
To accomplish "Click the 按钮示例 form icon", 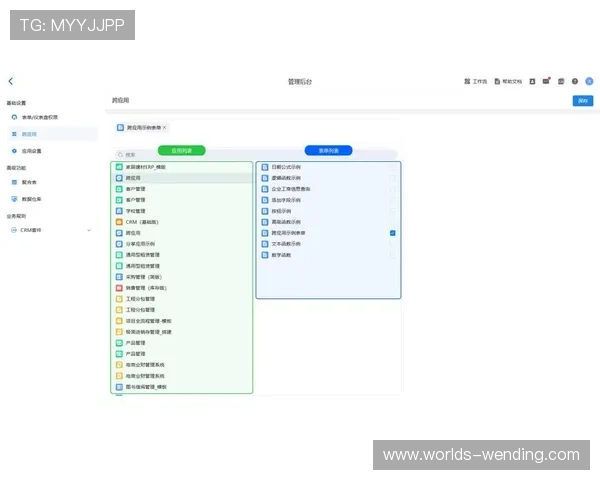I will pyautogui.click(x=265, y=211).
